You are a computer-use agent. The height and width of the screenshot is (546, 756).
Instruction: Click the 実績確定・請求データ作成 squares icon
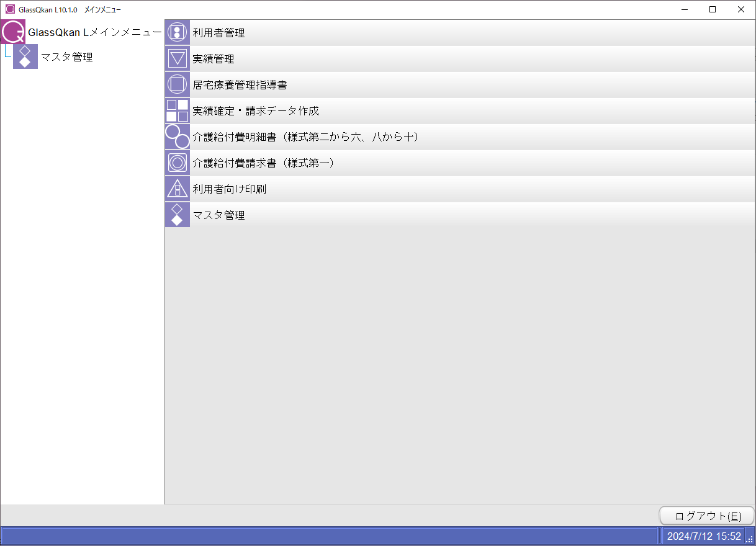pyautogui.click(x=177, y=110)
